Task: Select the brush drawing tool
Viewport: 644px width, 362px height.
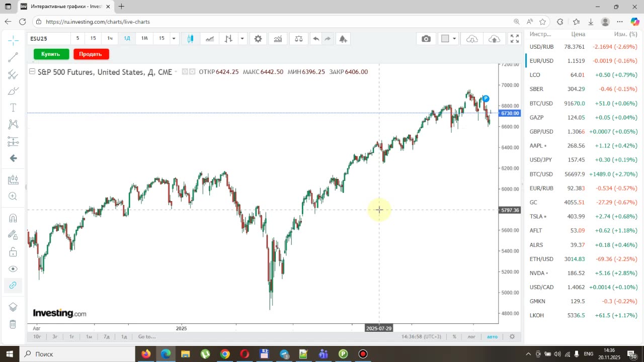Action: pos(13,91)
